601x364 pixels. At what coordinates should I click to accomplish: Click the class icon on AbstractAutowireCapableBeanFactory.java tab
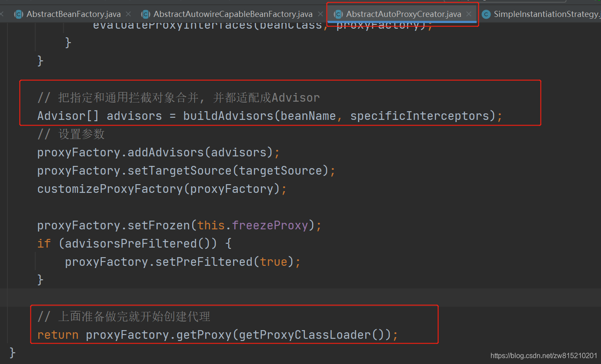click(146, 14)
